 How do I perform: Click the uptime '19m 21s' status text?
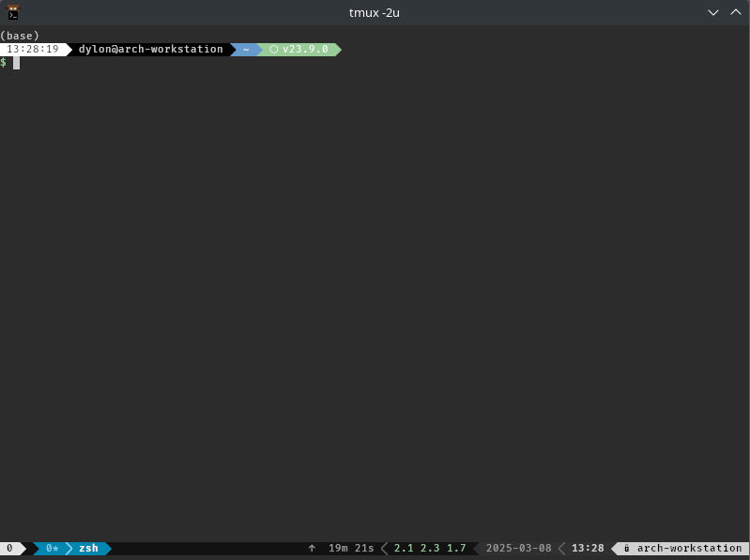pyautogui.click(x=351, y=548)
